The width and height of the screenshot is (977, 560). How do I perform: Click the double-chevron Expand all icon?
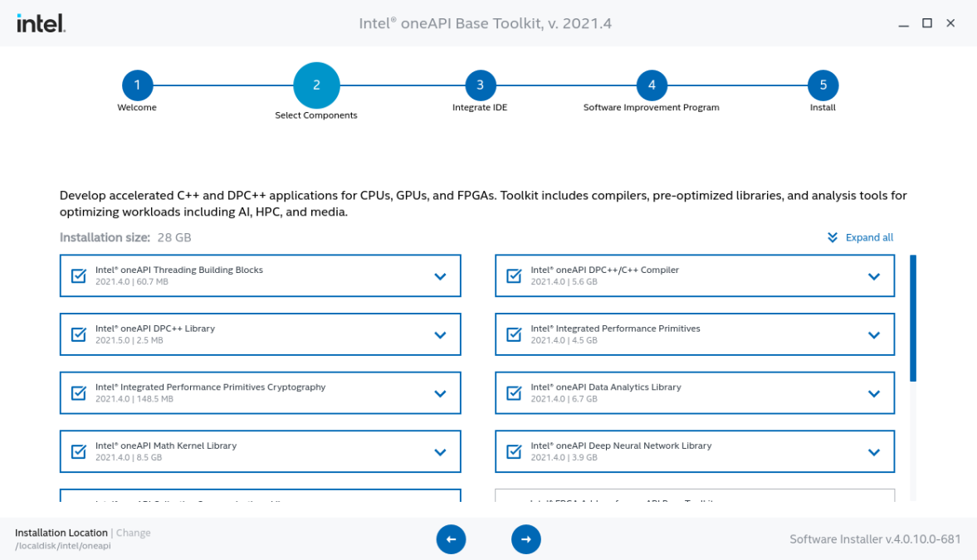click(833, 237)
